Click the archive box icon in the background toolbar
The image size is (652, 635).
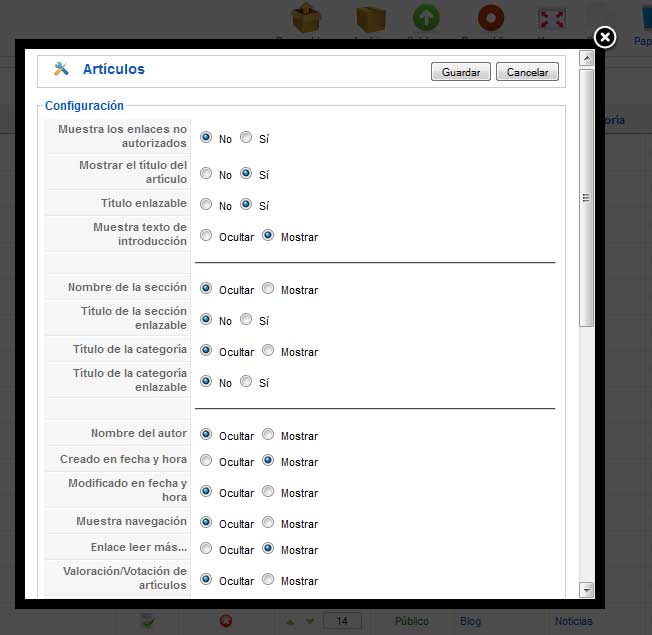[x=371, y=18]
